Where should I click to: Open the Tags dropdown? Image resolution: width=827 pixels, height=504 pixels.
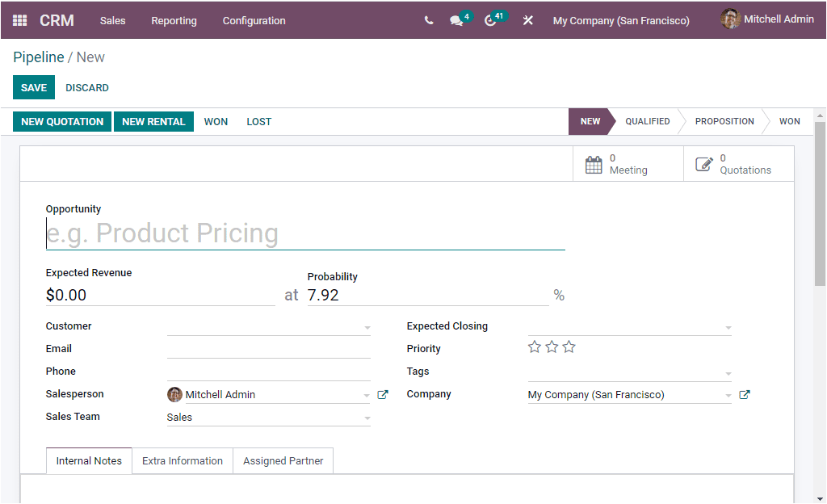(729, 372)
